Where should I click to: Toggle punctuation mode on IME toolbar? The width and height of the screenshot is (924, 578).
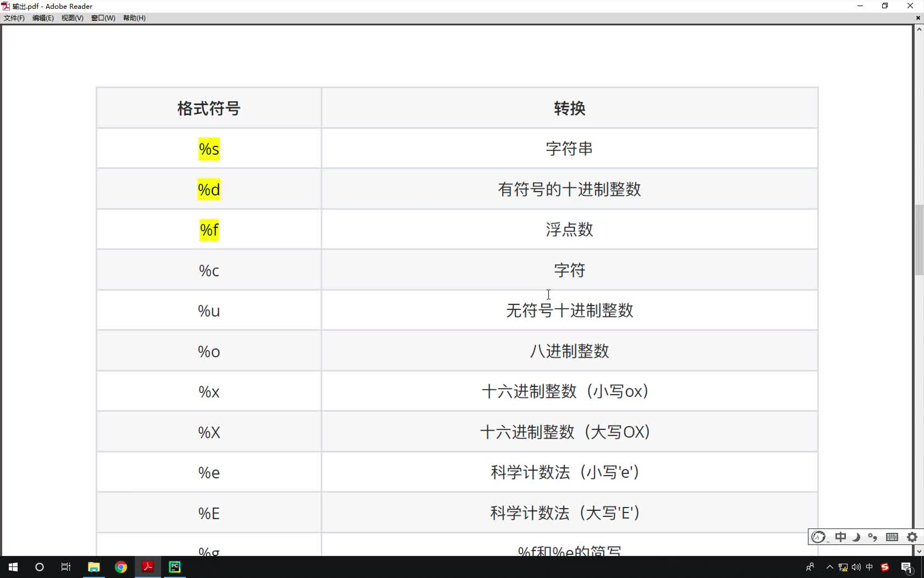pyautogui.click(x=873, y=537)
